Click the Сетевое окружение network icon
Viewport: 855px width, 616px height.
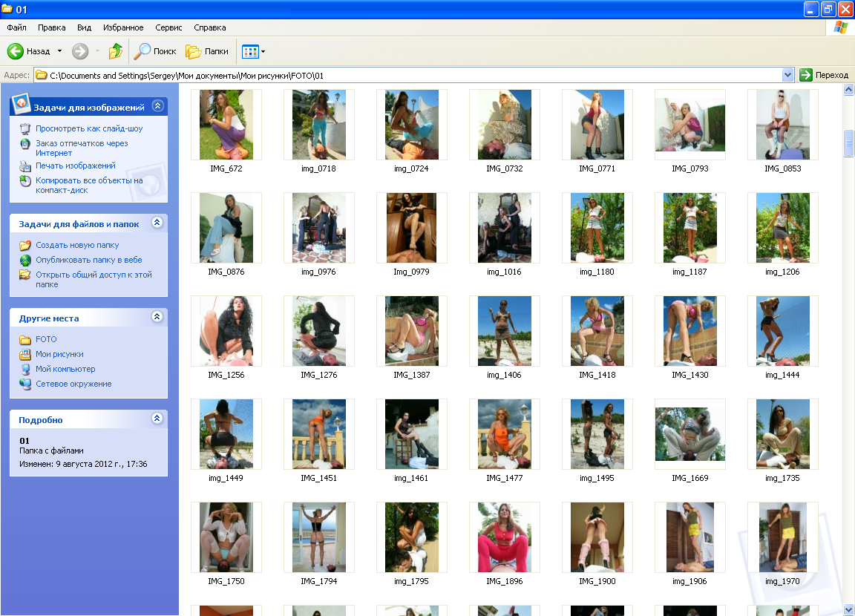(x=25, y=384)
